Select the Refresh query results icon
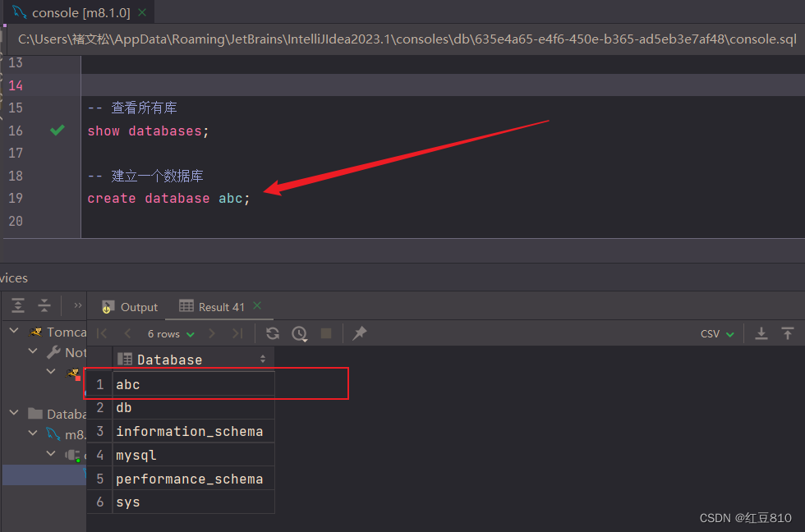 click(x=272, y=333)
